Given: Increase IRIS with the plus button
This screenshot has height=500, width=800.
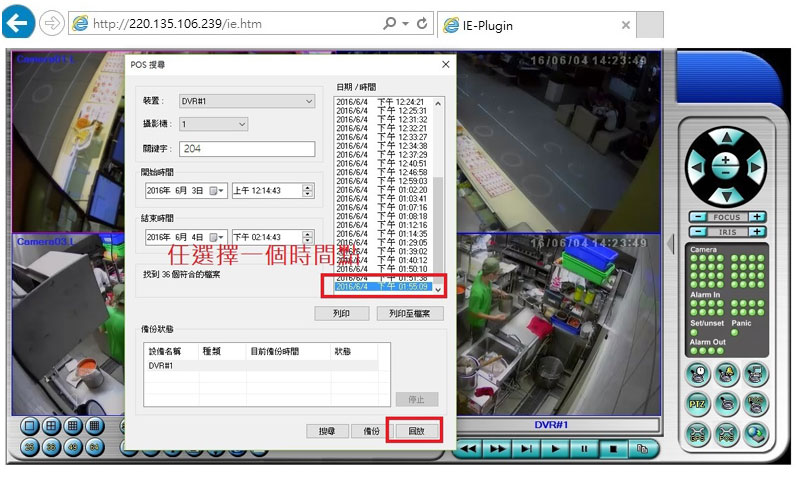Looking at the screenshot, I should [757, 232].
